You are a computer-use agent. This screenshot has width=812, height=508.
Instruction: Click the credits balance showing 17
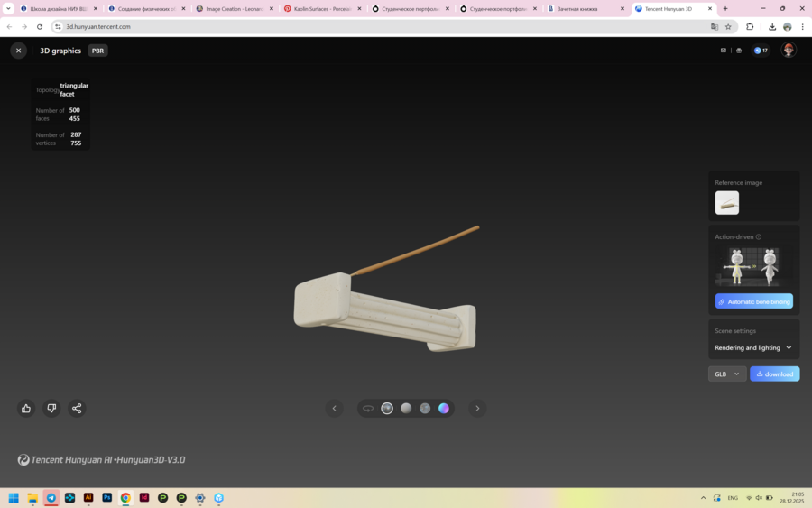[x=761, y=51]
